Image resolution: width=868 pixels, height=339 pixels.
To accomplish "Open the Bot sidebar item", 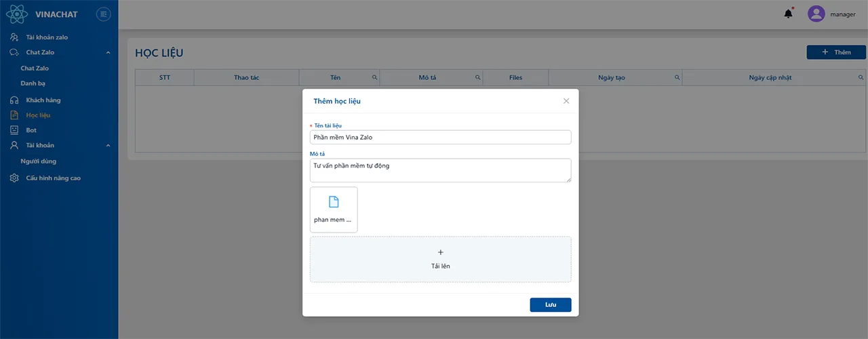I will coord(31,130).
